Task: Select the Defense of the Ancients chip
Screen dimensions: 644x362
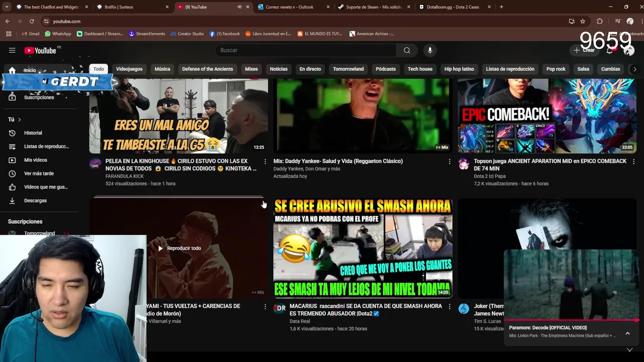Action: (207, 69)
